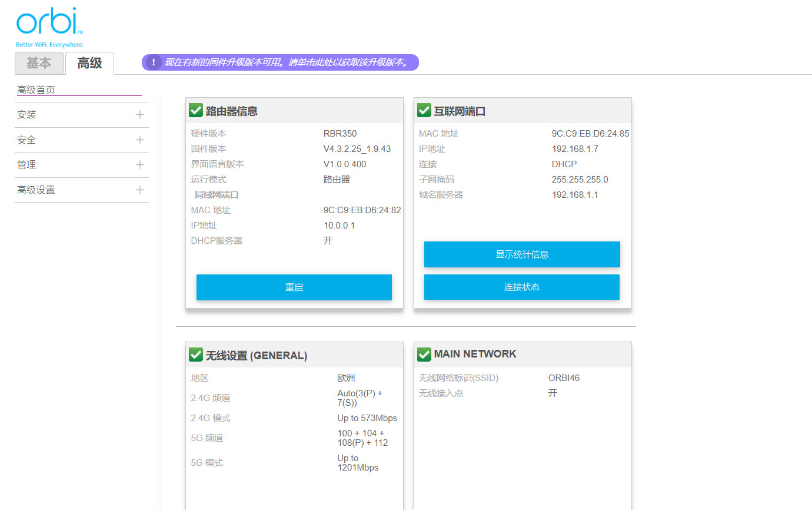Click the Orbi logo
Image resolution: width=812 pixels, height=510 pixels.
[x=49, y=22]
